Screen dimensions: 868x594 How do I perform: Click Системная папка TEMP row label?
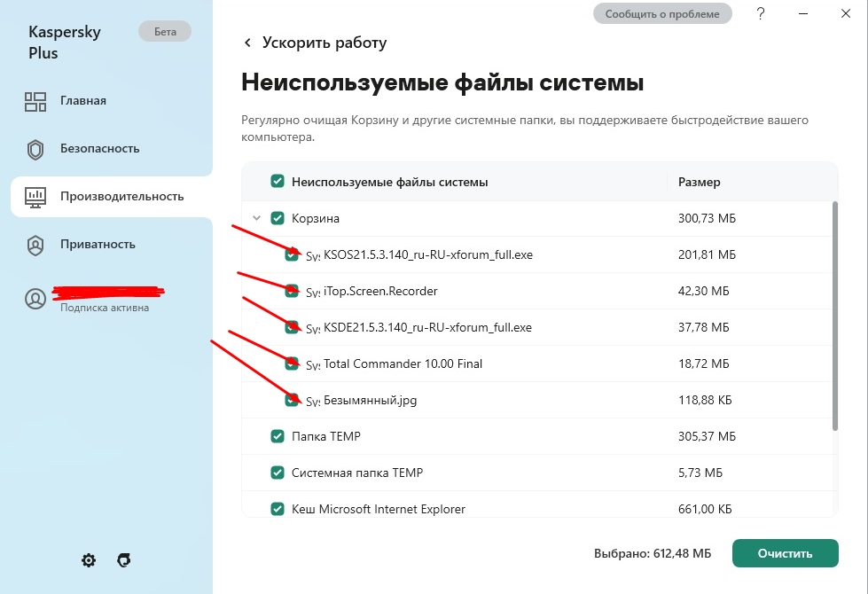tap(357, 473)
